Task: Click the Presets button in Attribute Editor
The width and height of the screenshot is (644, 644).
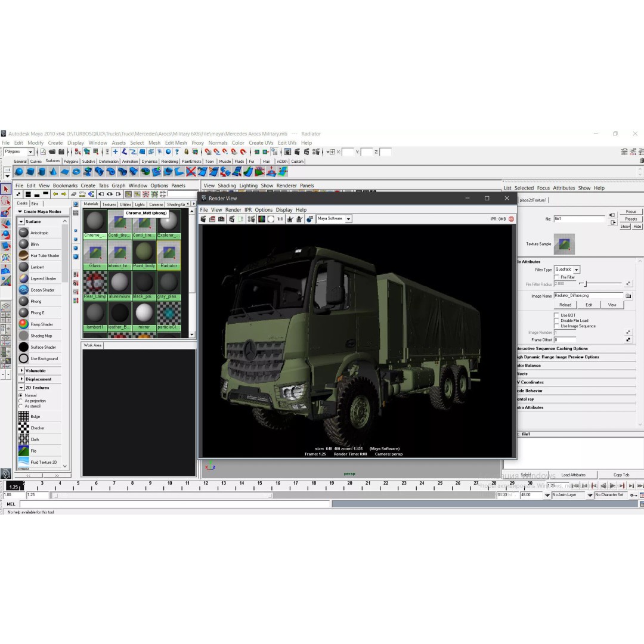Action: click(631, 219)
